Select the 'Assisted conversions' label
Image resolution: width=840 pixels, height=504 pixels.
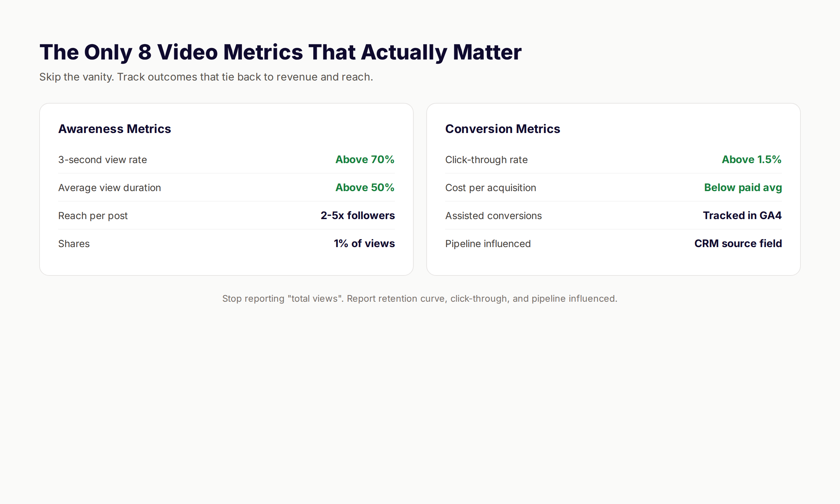[x=493, y=216]
